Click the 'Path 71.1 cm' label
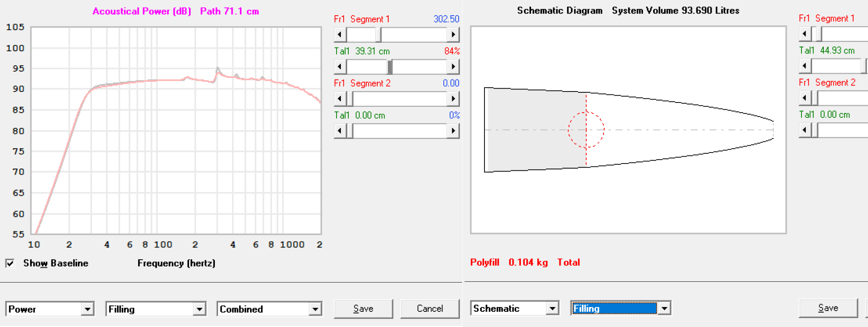 [x=229, y=11]
